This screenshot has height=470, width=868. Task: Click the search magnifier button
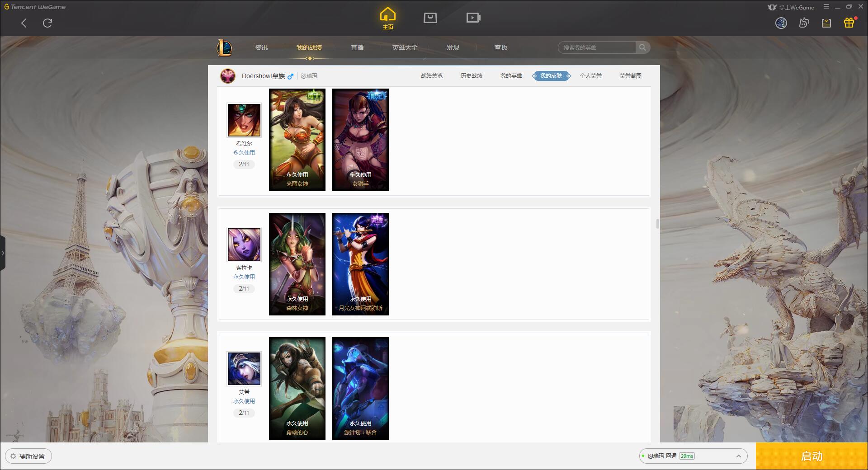[642, 47]
